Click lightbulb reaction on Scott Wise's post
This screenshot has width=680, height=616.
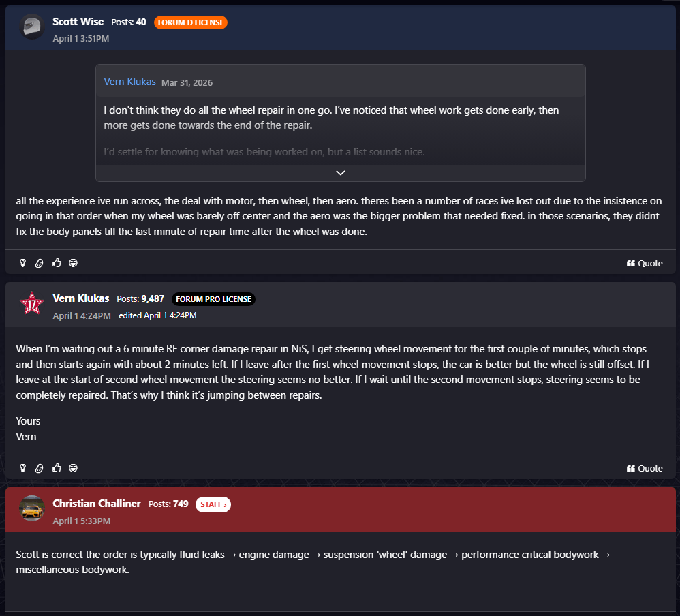22,263
